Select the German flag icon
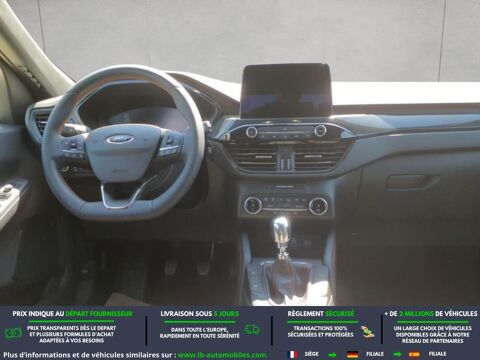 coord(352,354)
